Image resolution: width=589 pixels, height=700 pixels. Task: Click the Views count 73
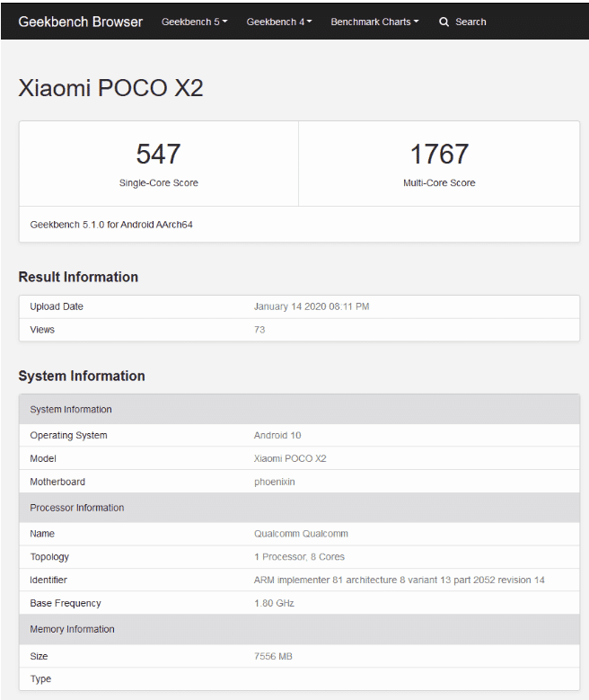259,330
